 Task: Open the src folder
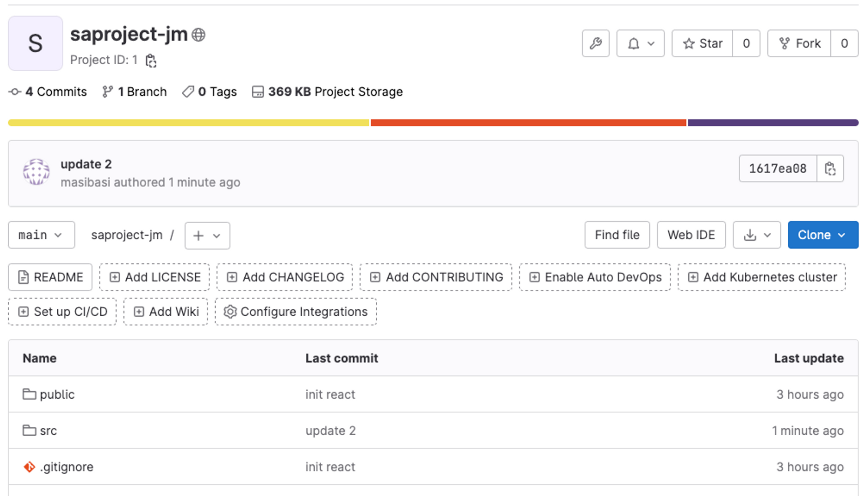click(x=48, y=430)
